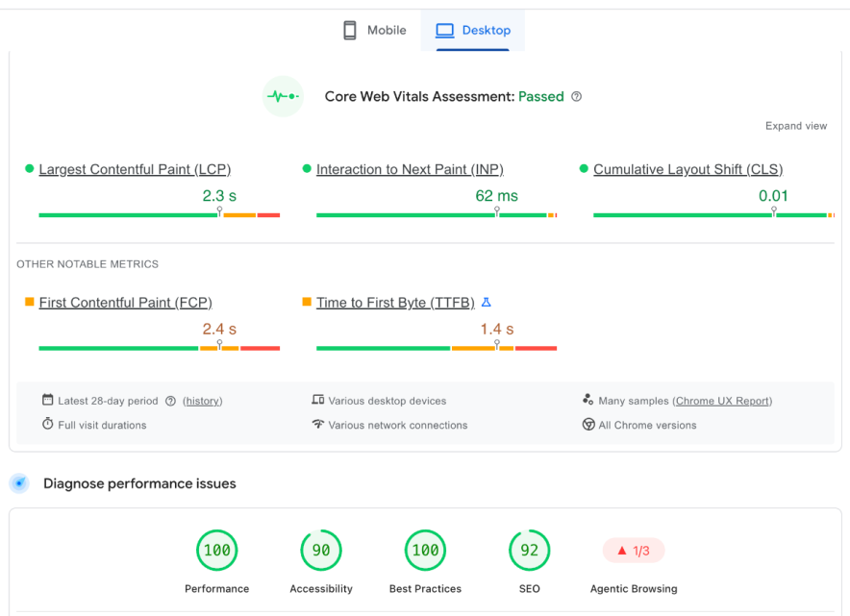The height and width of the screenshot is (616, 850).
Task: Open Cumulative Layout Shift (CLS) link
Action: coord(687,169)
